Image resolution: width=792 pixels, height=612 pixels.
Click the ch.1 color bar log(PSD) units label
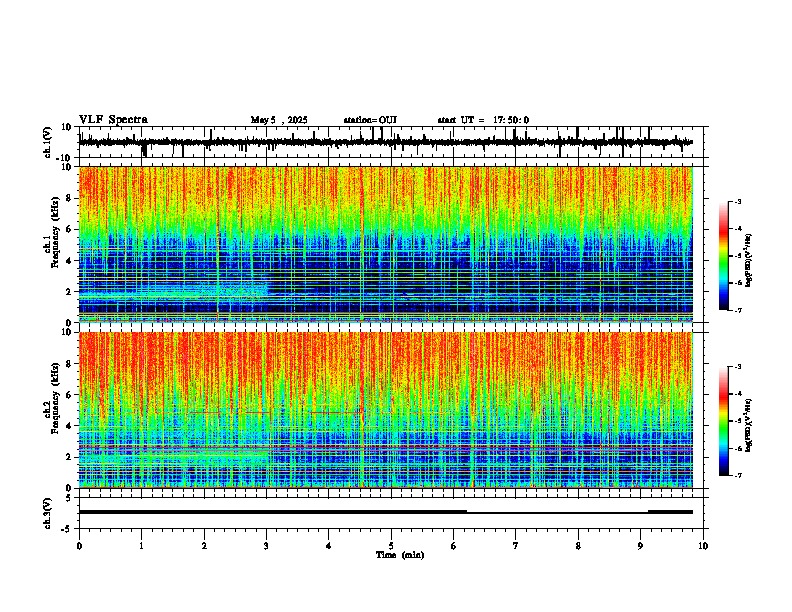[749, 260]
